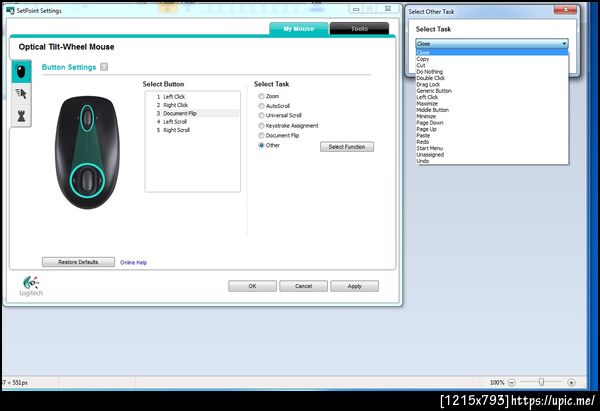Click the Button Settings help icon
The height and width of the screenshot is (411, 600).
click(104, 67)
